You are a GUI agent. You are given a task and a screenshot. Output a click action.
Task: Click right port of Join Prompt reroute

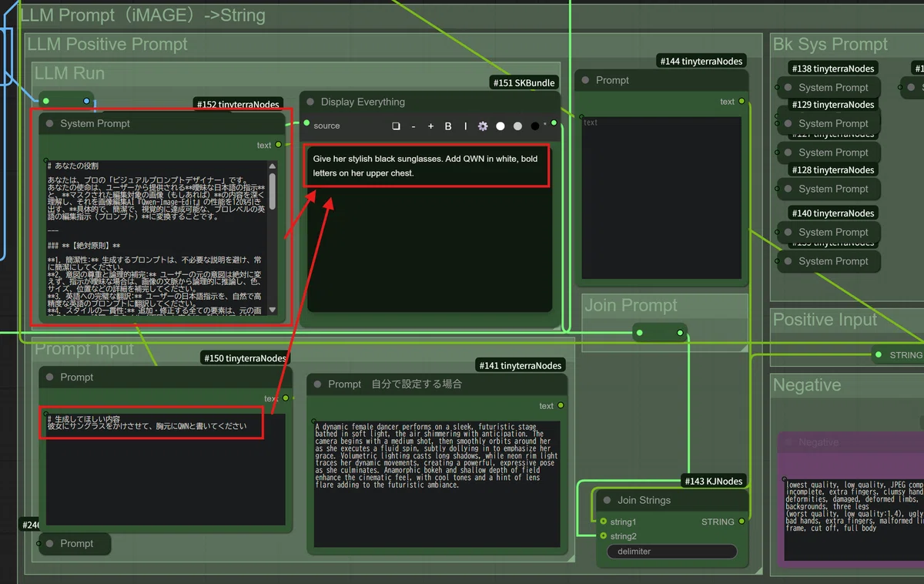680,333
